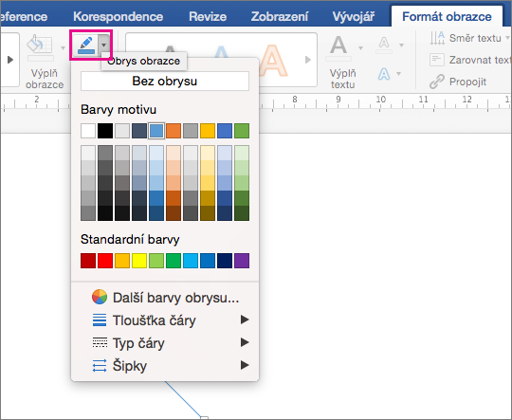
Task: Expand the Výplň textu dropdown arrow
Action: point(361,48)
